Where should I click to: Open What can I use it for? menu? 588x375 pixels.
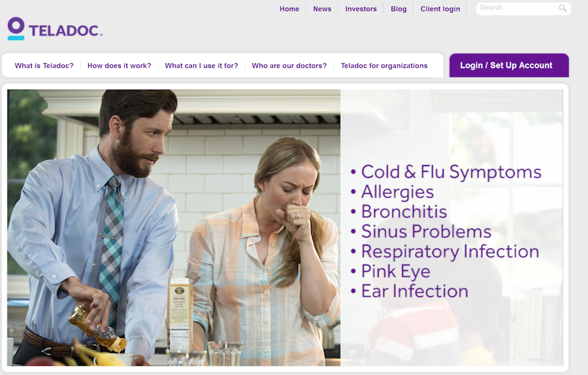(201, 65)
